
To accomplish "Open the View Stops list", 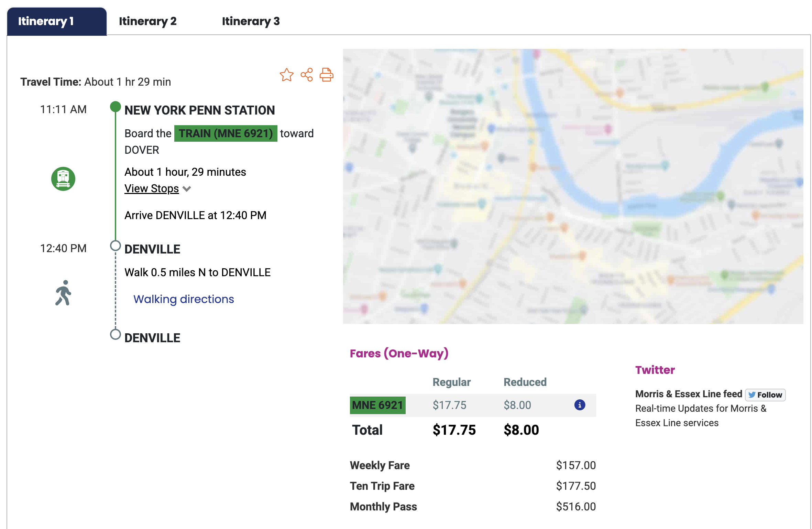I will point(152,188).
